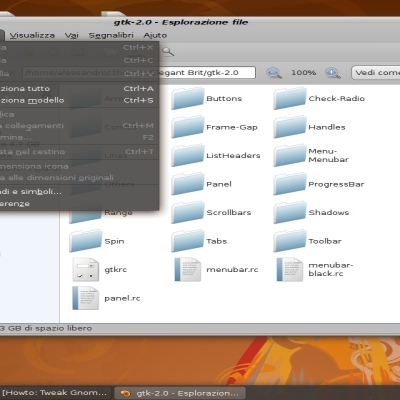
Task: Click the 100% zoom level label
Action: 303,73
